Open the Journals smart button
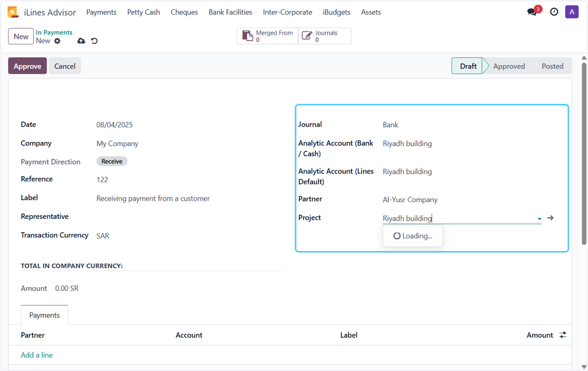Screen dimensions: 588x371 [324, 36]
